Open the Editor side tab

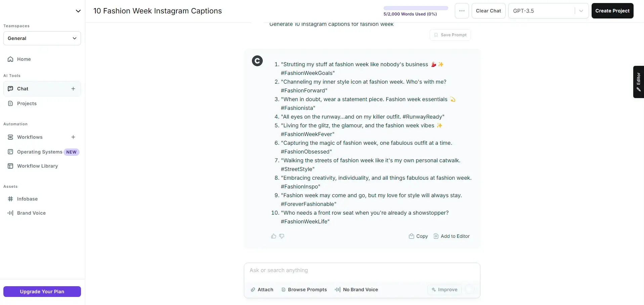point(638,82)
